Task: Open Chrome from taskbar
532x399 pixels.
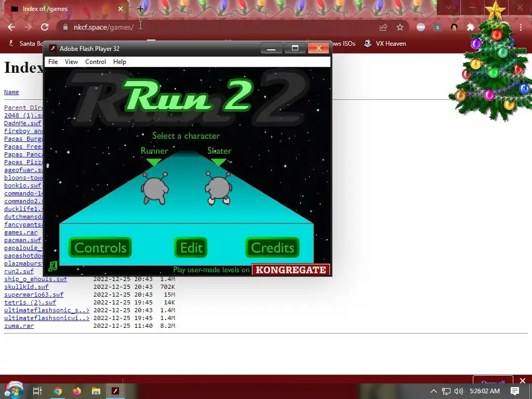Action: 58,391
